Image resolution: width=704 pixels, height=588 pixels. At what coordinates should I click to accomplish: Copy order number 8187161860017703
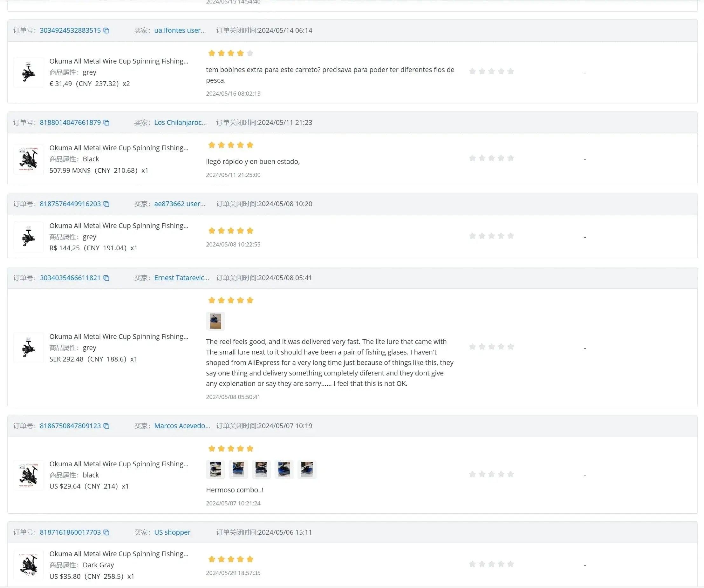[x=106, y=533]
